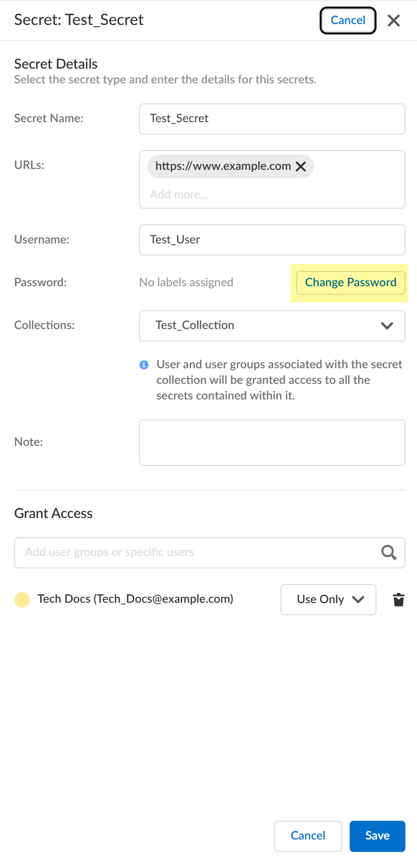Click the search magnifier in Grant Access
The height and width of the screenshot is (868, 417).
point(388,552)
